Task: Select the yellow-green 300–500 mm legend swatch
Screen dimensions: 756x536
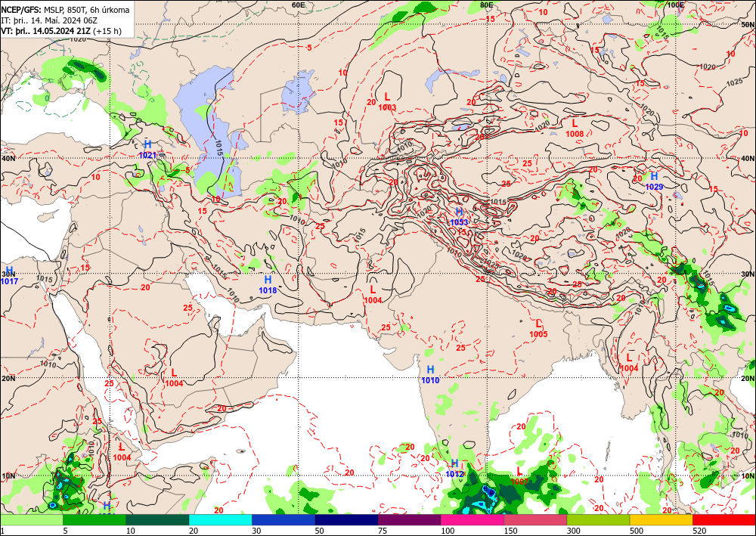Action: click(x=598, y=520)
